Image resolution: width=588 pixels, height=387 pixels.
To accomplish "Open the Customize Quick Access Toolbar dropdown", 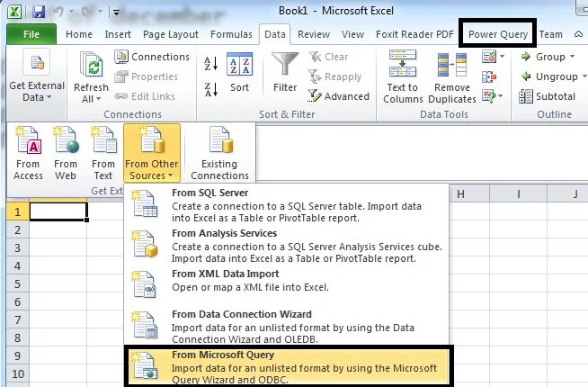I will (116, 13).
